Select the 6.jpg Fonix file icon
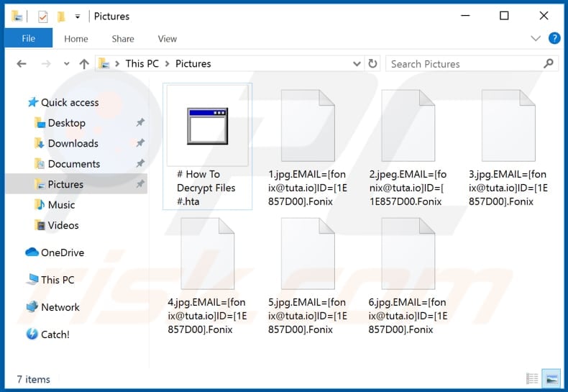The width and height of the screenshot is (568, 392). pyautogui.click(x=408, y=254)
